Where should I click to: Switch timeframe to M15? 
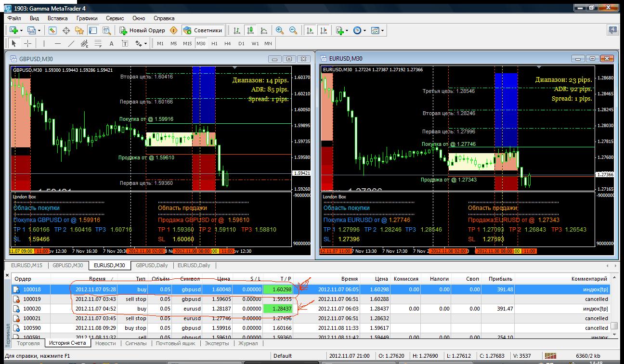pyautogui.click(x=187, y=43)
